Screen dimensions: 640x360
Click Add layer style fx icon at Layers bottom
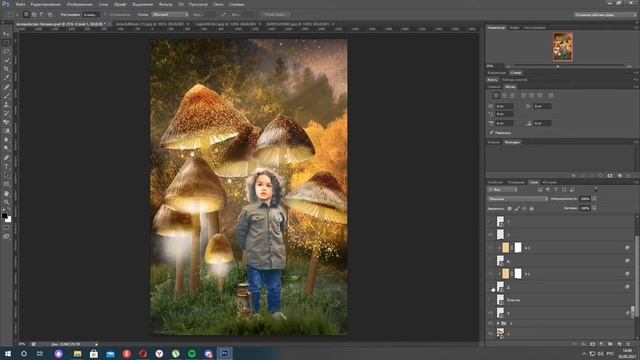point(583,344)
